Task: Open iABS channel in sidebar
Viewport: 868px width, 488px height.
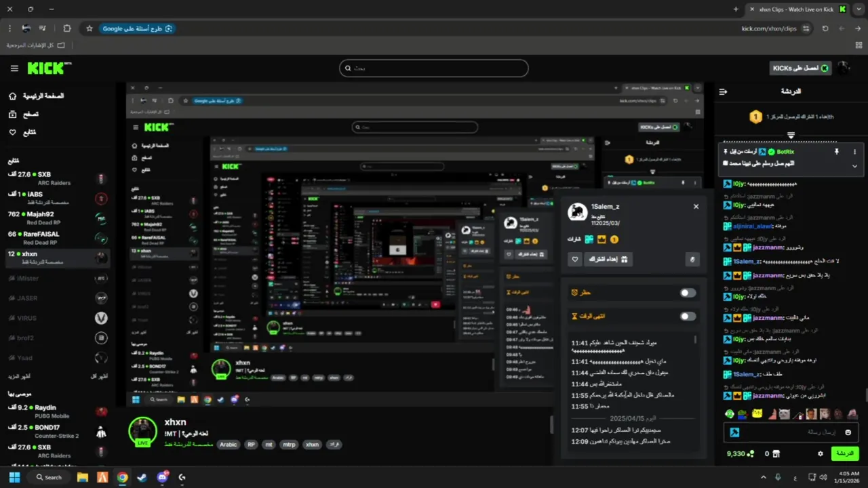Action: [x=58, y=198]
